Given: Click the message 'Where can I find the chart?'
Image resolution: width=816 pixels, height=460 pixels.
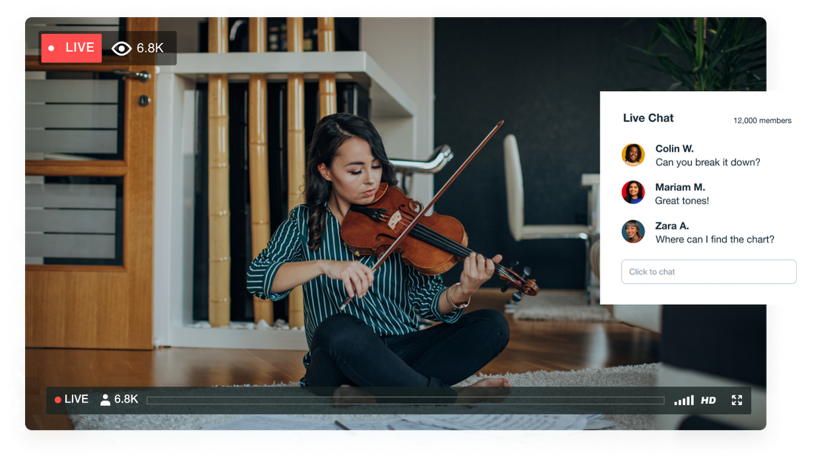Looking at the screenshot, I should 715,239.
